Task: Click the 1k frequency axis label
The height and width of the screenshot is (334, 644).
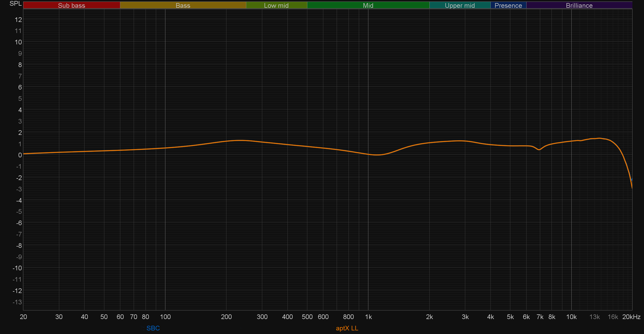Action: (368, 317)
